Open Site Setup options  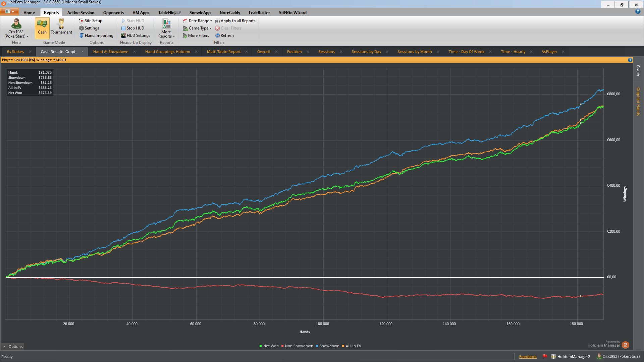(x=91, y=21)
